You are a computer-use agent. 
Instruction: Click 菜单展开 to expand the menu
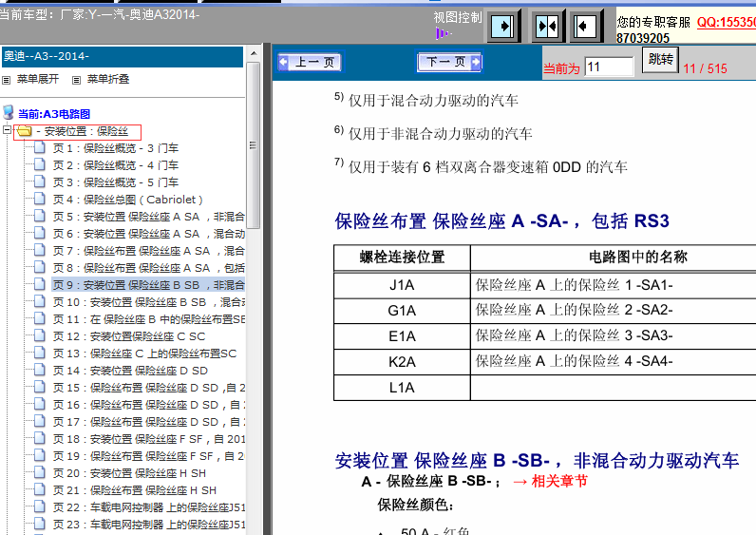(x=38, y=79)
